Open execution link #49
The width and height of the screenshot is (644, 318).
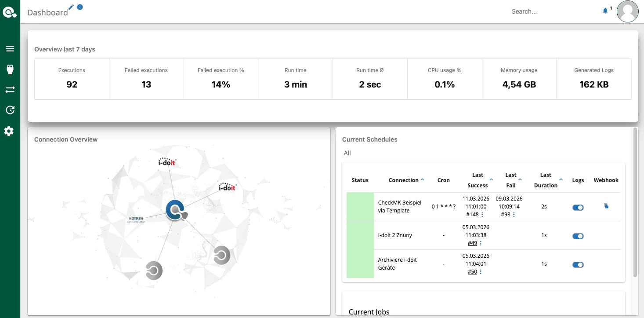(472, 243)
